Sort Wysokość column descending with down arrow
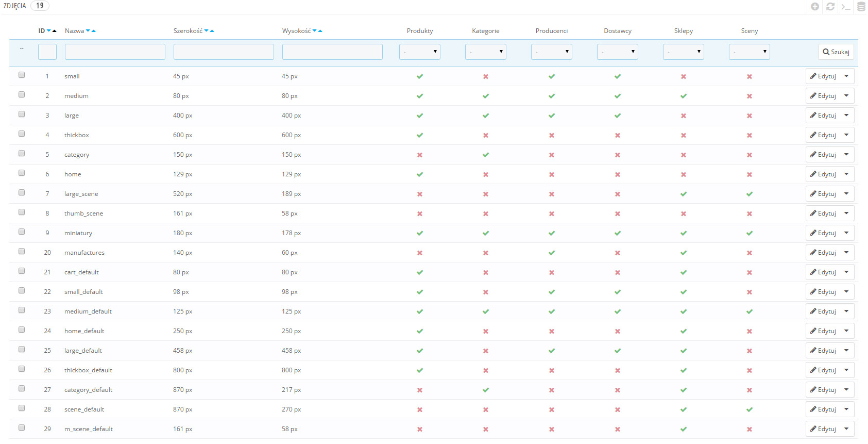868x444 pixels. pyautogui.click(x=315, y=31)
